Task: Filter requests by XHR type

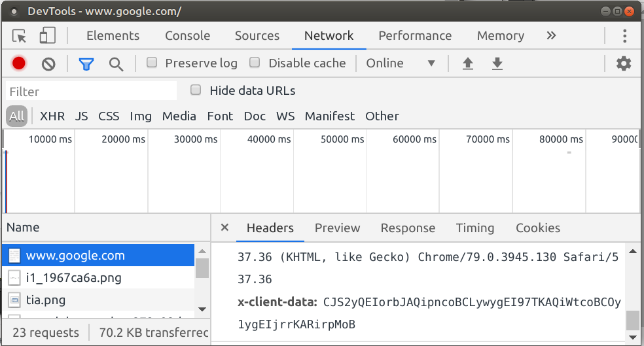Action: (52, 116)
